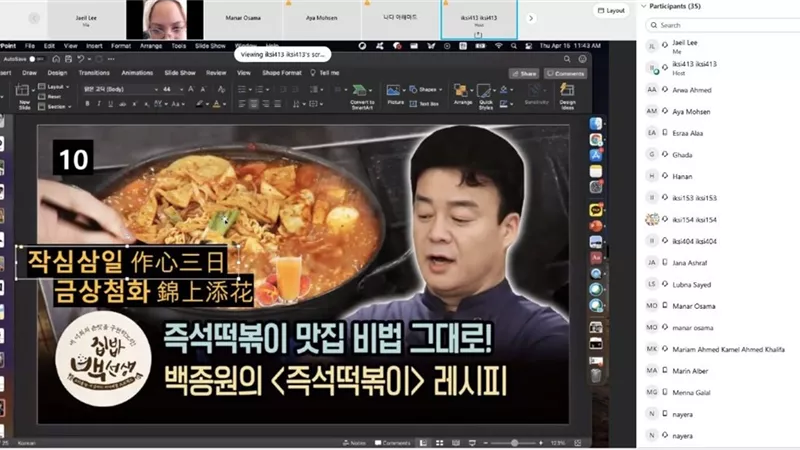This screenshot has width=800, height=450.
Task: Open the Transitions ribbon tab
Action: [94, 73]
